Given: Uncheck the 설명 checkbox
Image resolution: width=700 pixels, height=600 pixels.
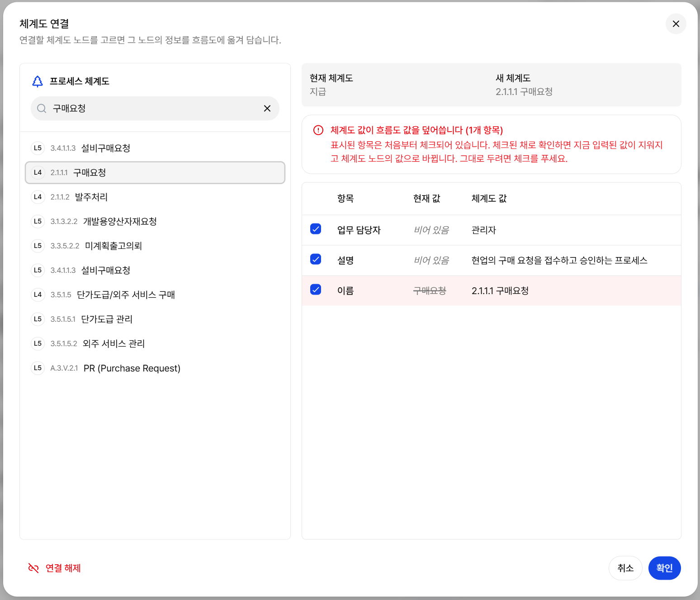Looking at the screenshot, I should pos(316,259).
